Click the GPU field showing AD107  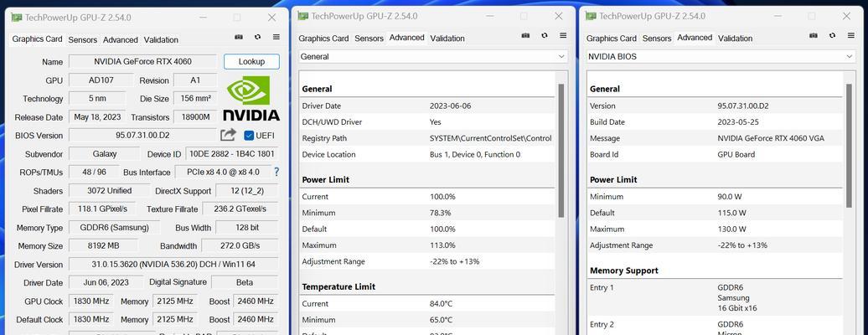101,80
